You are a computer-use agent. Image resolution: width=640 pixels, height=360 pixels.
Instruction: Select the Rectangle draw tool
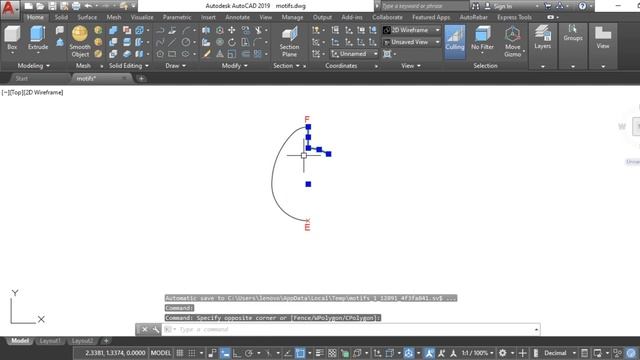tap(172, 54)
